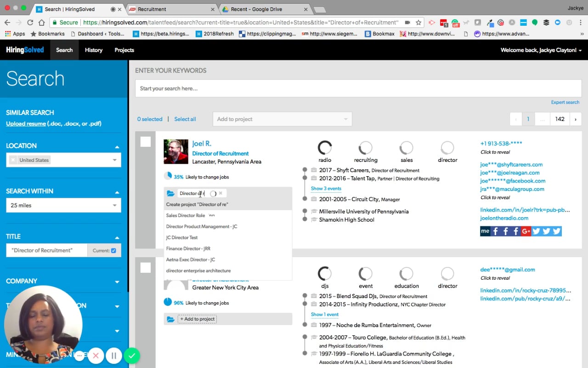The width and height of the screenshot is (588, 368).
Task: Click the Director of Recruitment title input field
Action: click(x=46, y=250)
